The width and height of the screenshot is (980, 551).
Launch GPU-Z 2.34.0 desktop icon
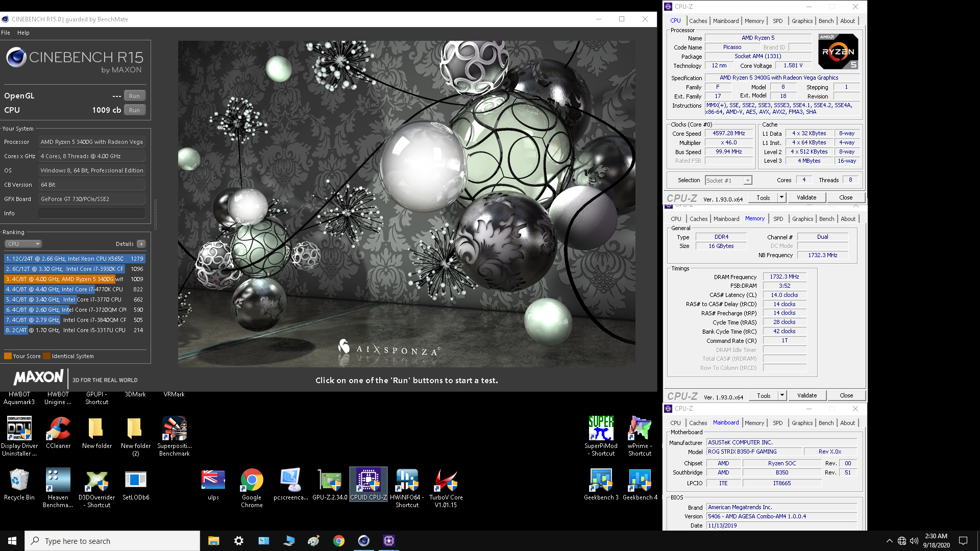pos(329,484)
